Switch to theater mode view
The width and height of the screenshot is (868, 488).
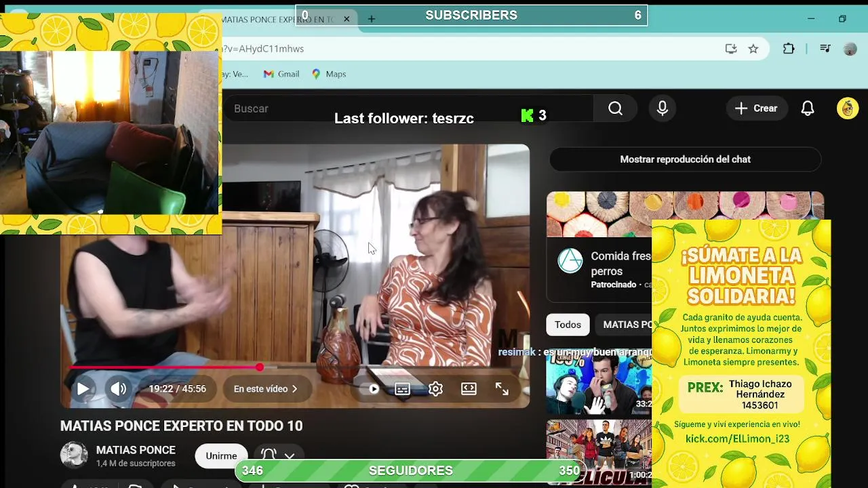coord(469,389)
